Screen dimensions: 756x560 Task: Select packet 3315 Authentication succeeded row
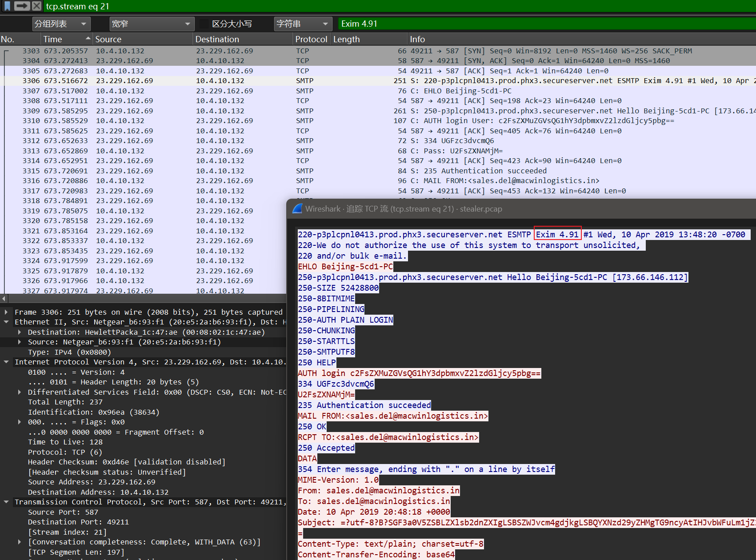(x=378, y=171)
